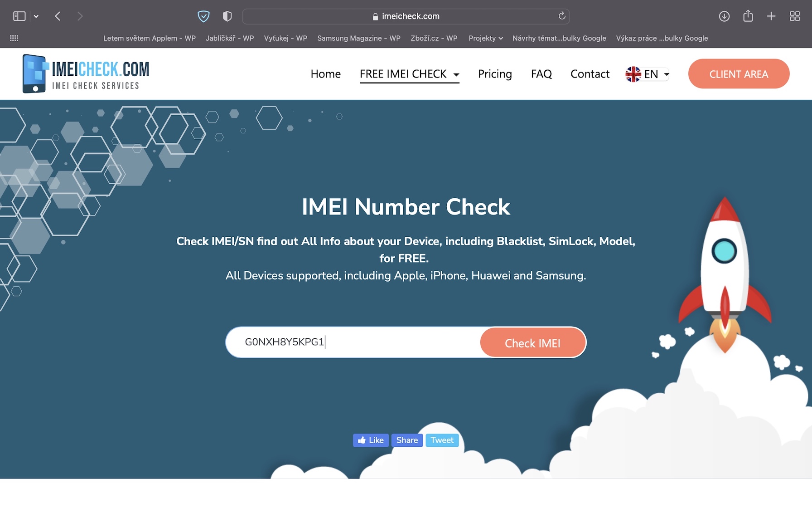This screenshot has width=812, height=508.
Task: Click the IMEI Number Check heading
Action: pos(406,207)
